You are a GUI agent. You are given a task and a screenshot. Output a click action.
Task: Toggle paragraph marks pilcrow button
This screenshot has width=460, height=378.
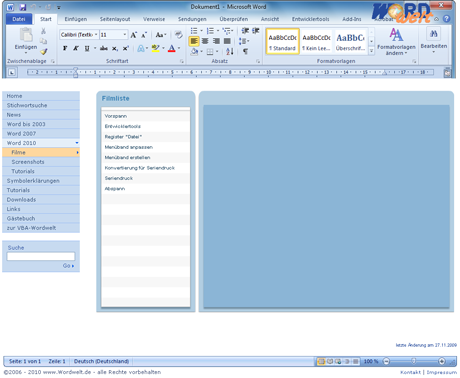coord(245,51)
